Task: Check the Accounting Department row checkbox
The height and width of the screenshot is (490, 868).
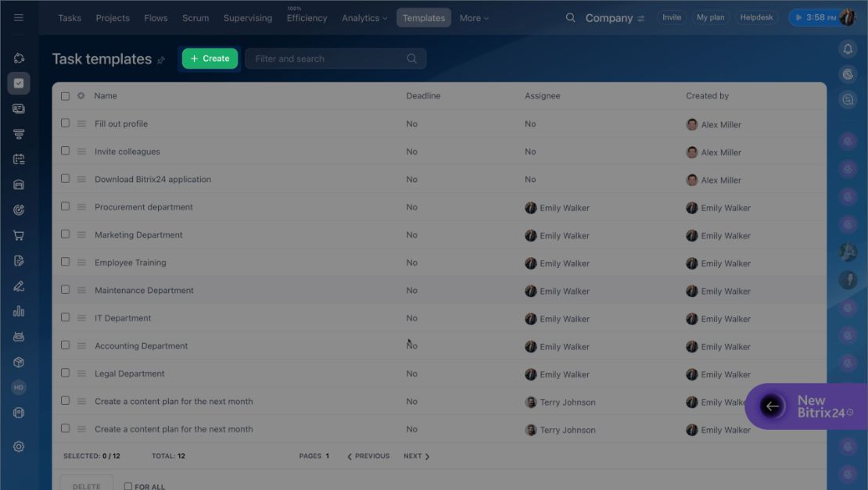Action: click(x=66, y=345)
